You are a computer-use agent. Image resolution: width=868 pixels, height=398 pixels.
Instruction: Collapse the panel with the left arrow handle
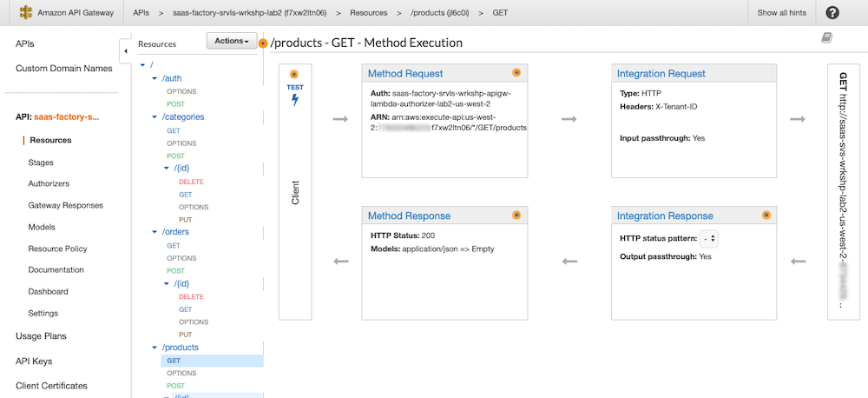(x=126, y=51)
